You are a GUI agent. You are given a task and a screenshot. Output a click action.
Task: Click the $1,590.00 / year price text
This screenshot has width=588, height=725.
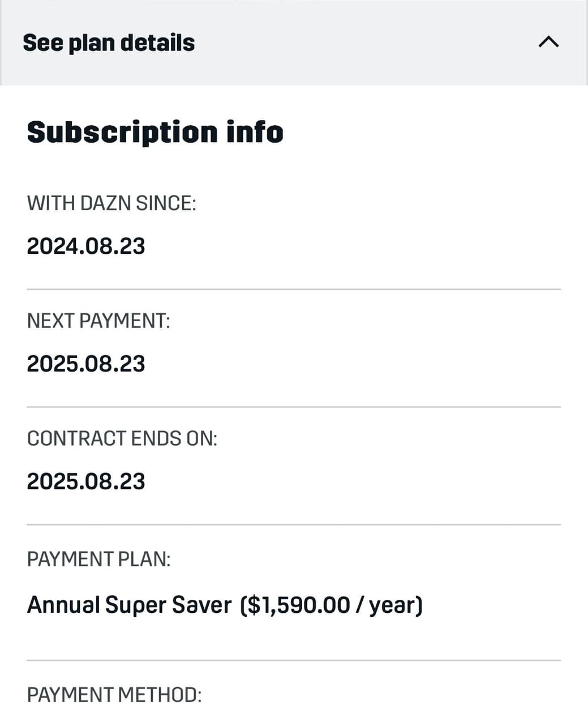[331, 605]
